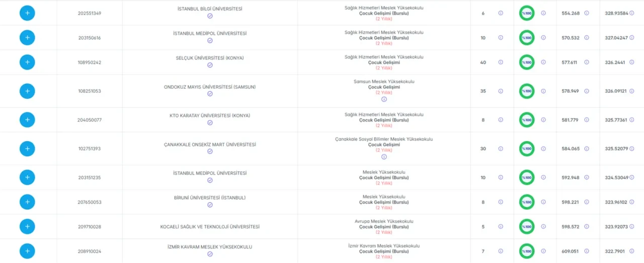Add Ondokuz Mayıs Üniversitesi program to list
644x263 pixels.
[x=27, y=91]
